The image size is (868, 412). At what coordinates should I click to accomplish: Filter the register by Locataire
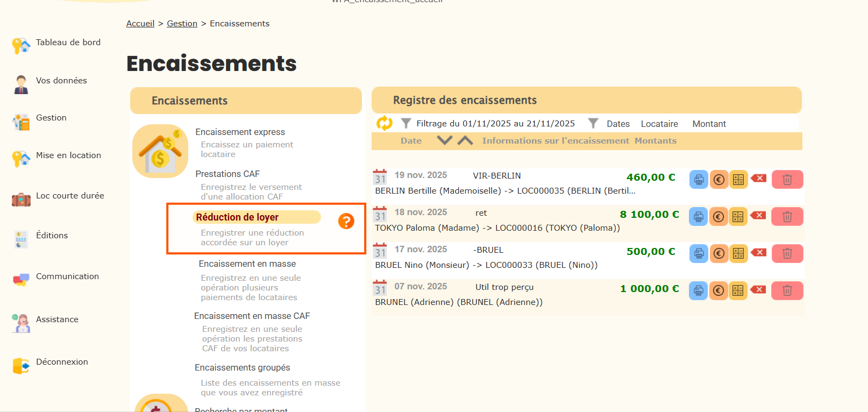(659, 124)
